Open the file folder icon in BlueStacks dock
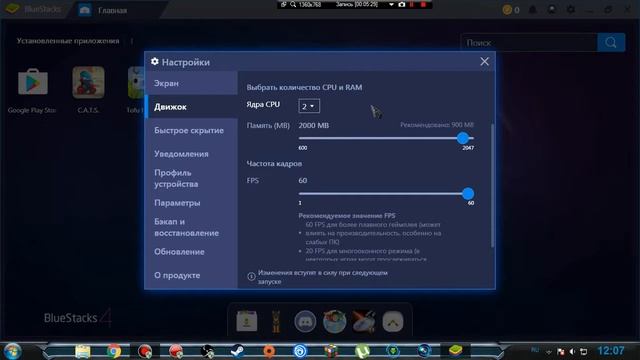The image size is (640, 360). (x=247, y=321)
